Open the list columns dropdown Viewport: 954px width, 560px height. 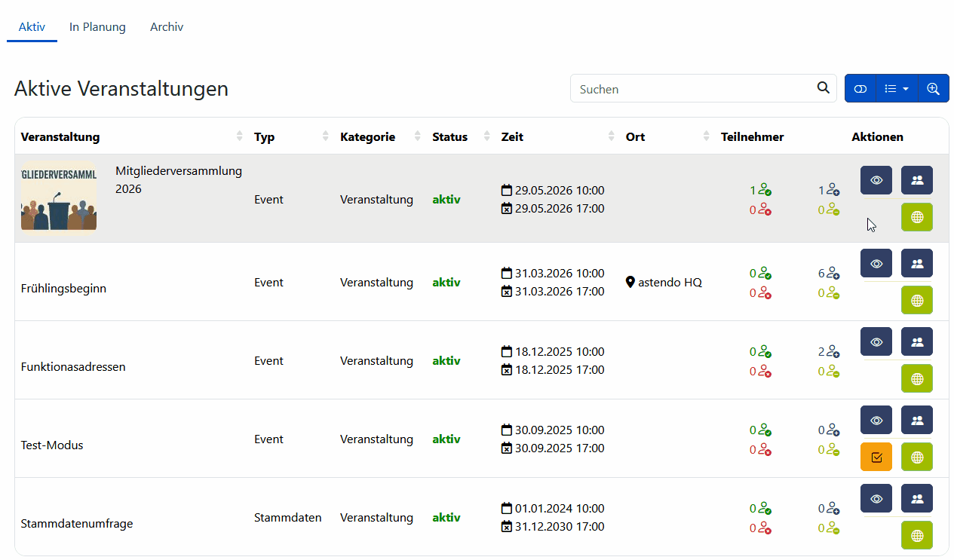tap(896, 88)
